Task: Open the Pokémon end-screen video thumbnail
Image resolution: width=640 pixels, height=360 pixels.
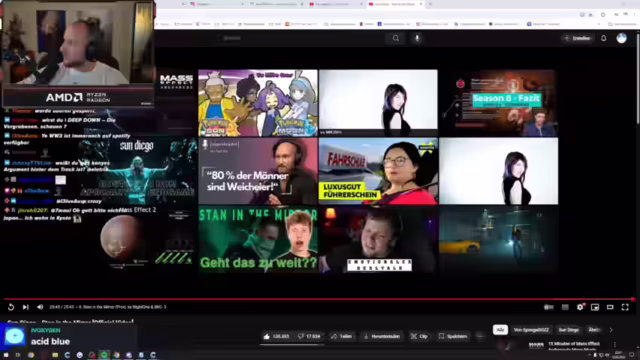Action: coord(258,103)
